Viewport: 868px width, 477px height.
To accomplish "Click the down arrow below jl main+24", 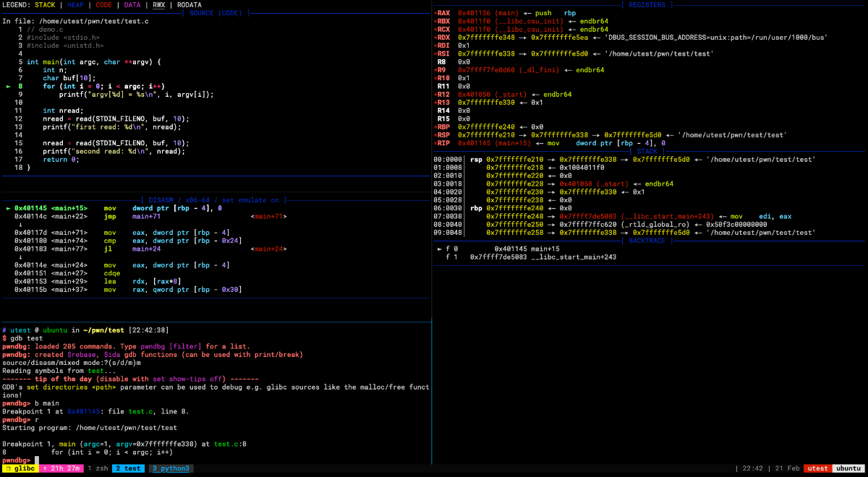I will [20, 257].
